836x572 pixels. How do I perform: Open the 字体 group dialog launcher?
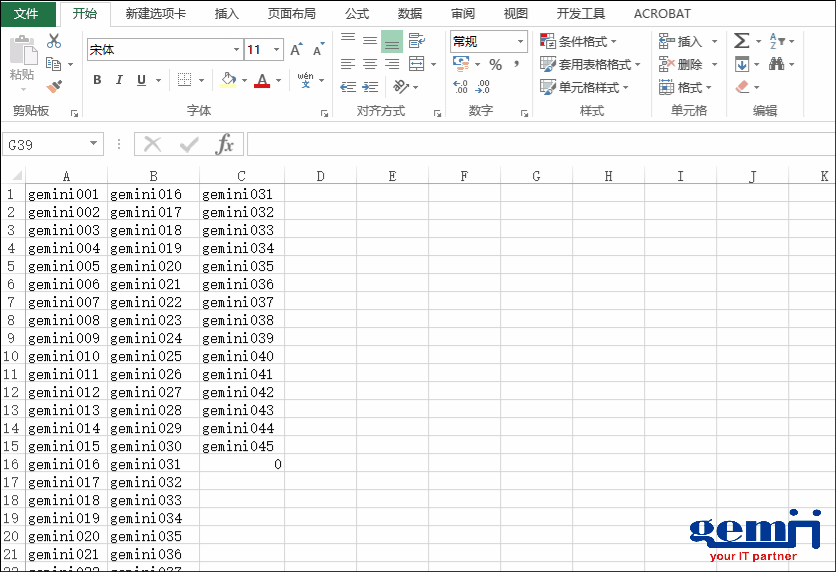click(x=324, y=113)
